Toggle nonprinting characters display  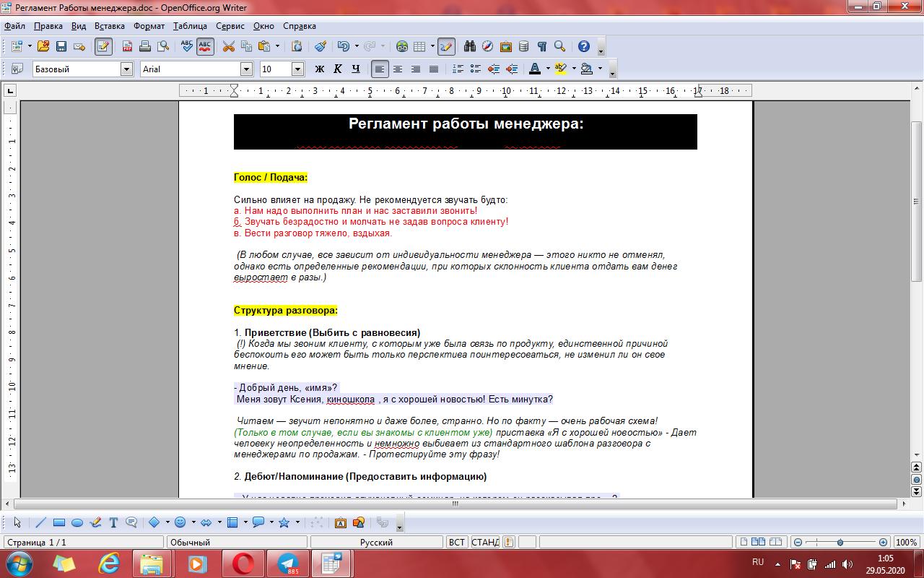(542, 46)
